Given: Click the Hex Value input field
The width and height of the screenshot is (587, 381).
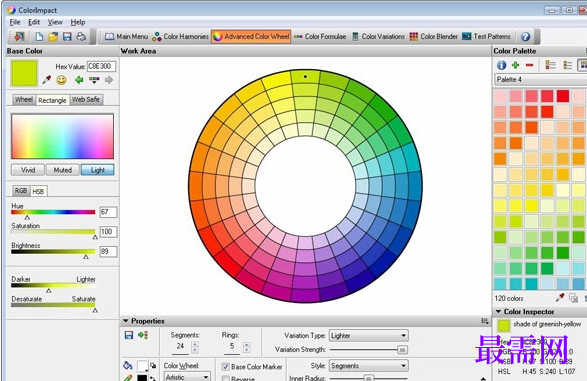Looking at the screenshot, I should [101, 66].
